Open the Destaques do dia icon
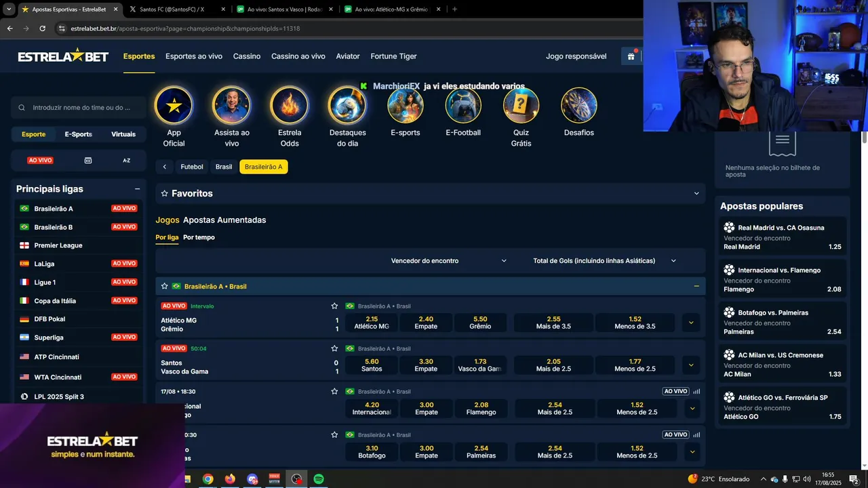 click(x=347, y=106)
